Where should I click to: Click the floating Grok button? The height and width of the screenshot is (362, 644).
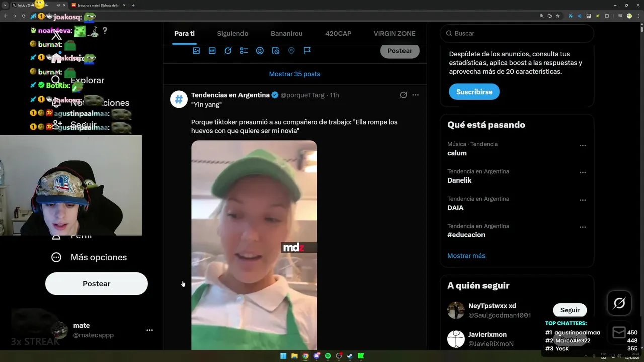coord(619,303)
